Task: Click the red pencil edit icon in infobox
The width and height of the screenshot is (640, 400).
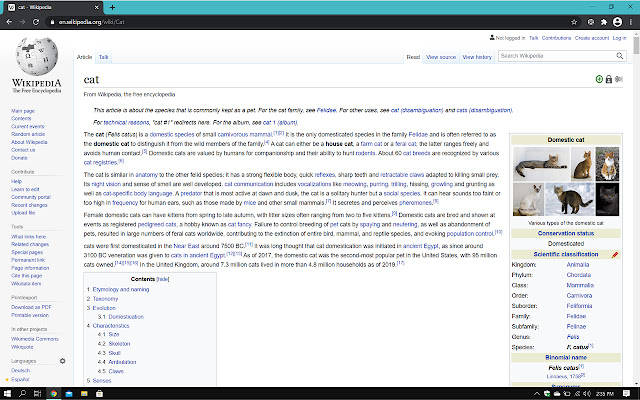Action: [x=615, y=255]
